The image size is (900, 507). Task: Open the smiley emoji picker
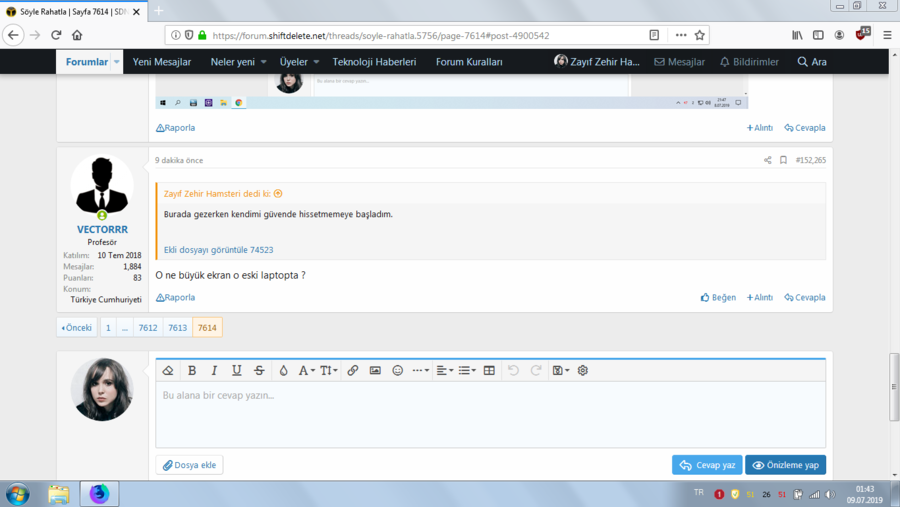point(397,370)
